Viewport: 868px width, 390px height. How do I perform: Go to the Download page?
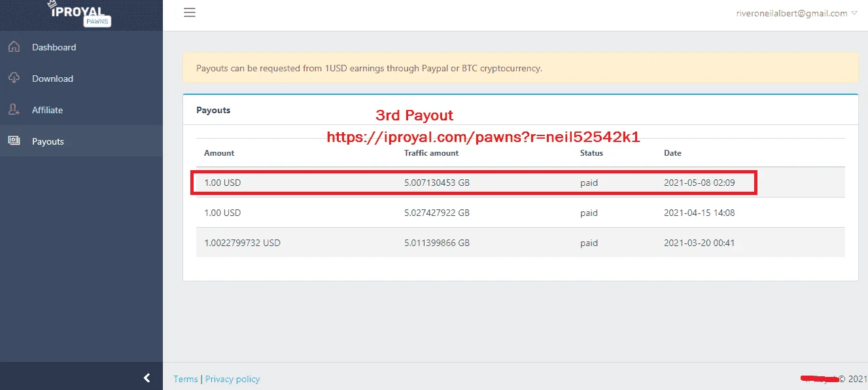[x=52, y=79]
